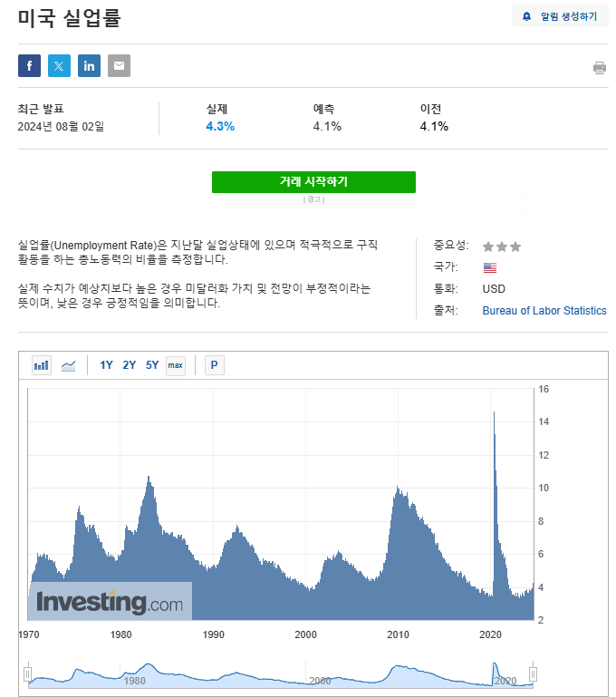This screenshot has width=616, height=697.
Task: Switch chart to area line view
Action: (69, 365)
